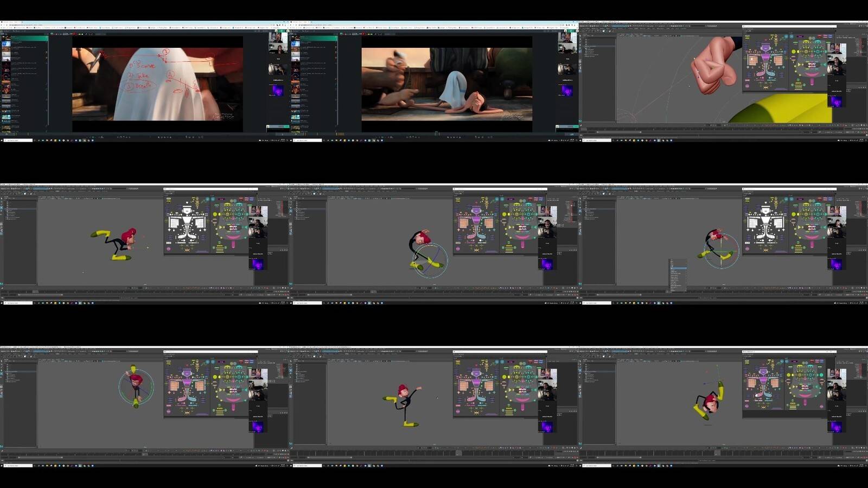Select the highlighted green playlist row beside red-notes video
This screenshot has width=868, height=488.
click(25, 39)
